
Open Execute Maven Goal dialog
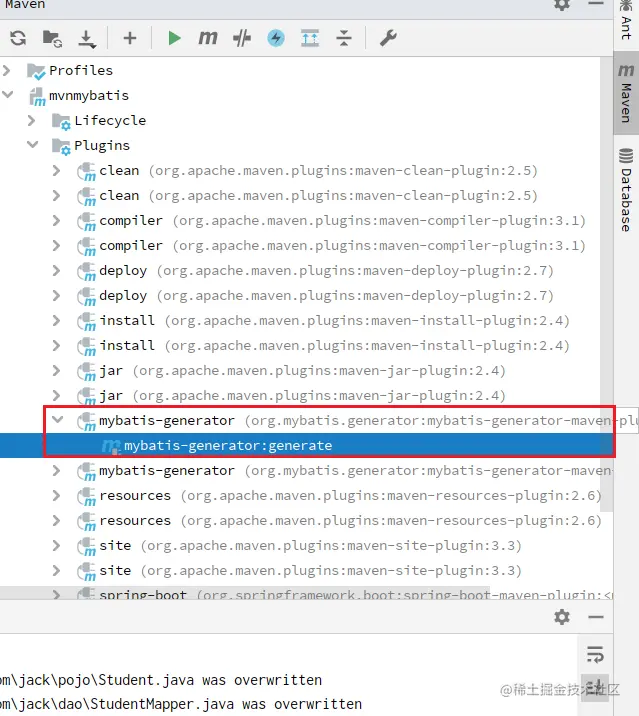point(208,38)
